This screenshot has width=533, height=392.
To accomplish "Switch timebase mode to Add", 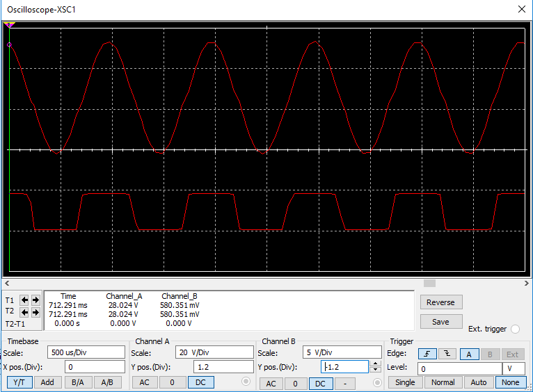I will pyautogui.click(x=48, y=382).
